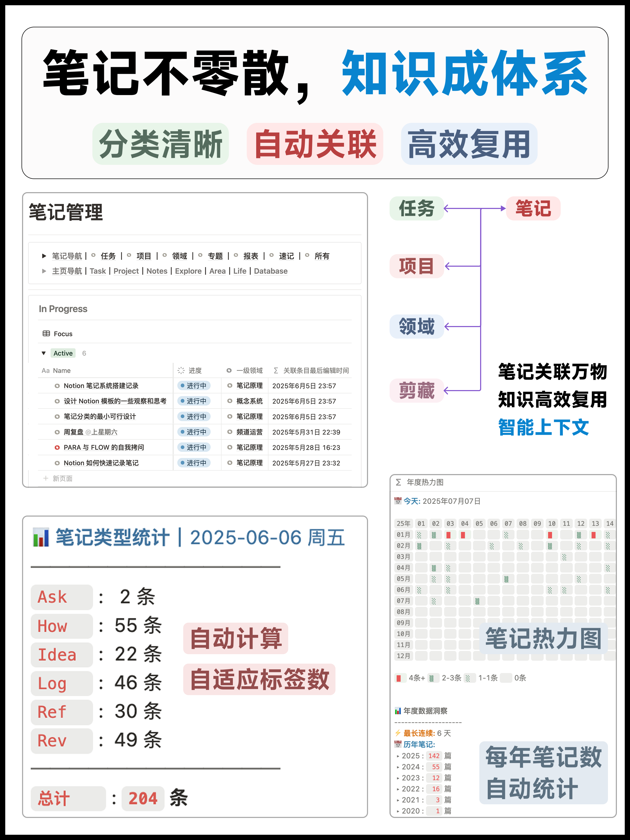This screenshot has height=840, width=630.
Task: Open the Project navigation link
Action: [126, 271]
